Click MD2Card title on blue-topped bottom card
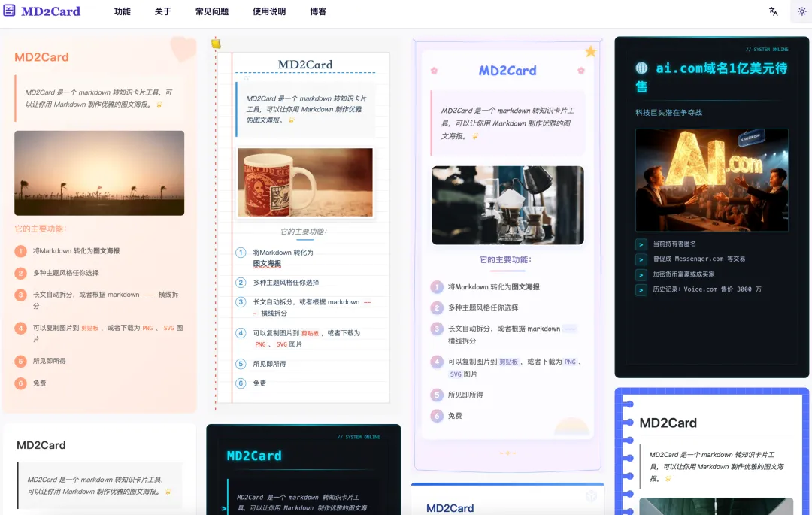 point(450,508)
